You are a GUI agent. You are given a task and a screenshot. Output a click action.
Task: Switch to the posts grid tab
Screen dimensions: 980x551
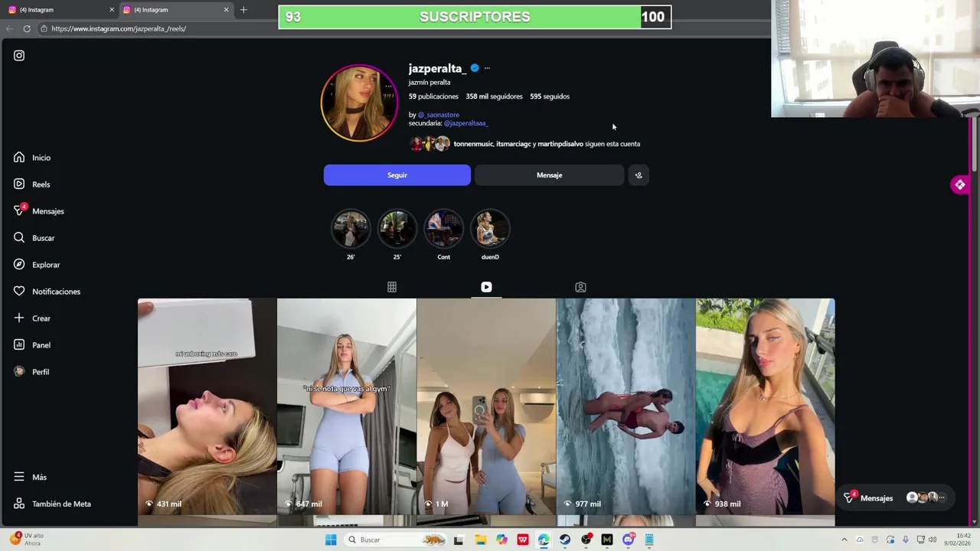tap(392, 287)
